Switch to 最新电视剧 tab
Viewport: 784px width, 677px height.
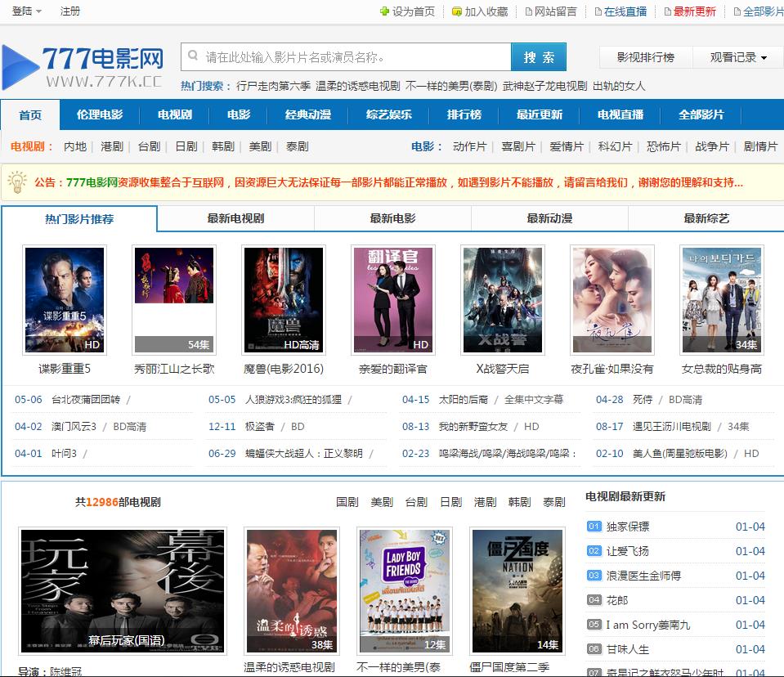coord(235,218)
